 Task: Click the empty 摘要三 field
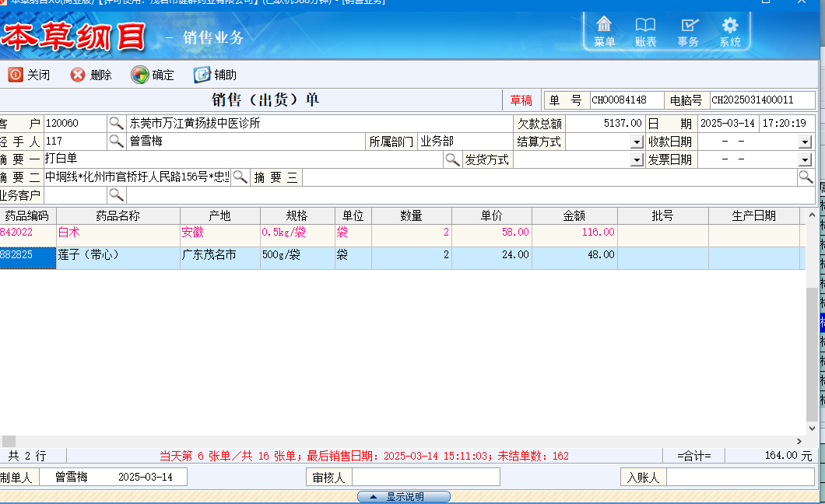coord(549,177)
